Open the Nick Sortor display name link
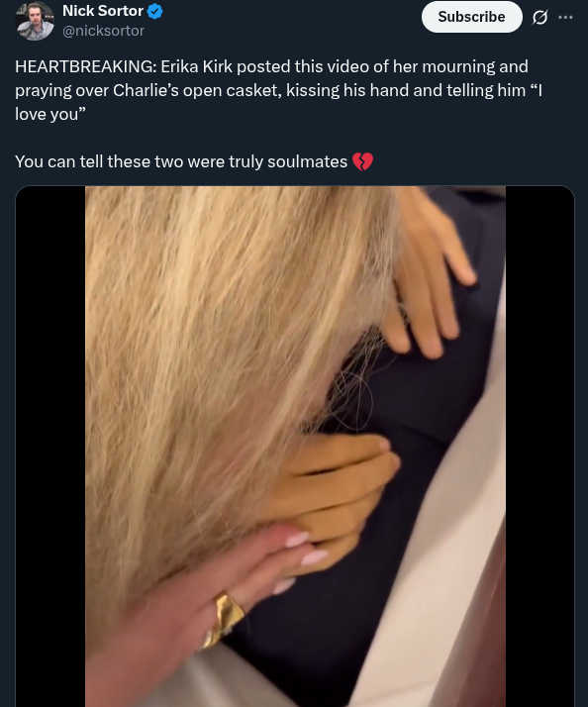 click(103, 11)
